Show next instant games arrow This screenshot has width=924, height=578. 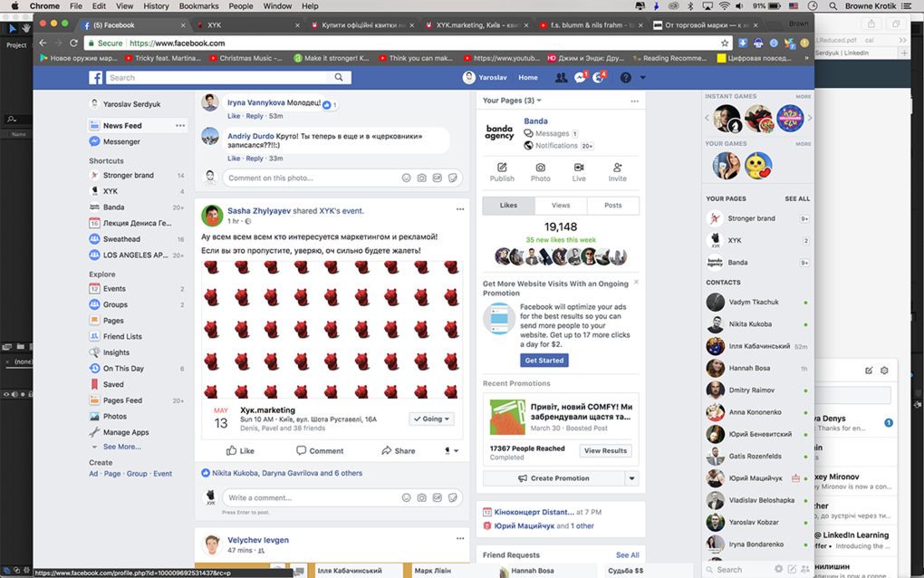tap(810, 118)
